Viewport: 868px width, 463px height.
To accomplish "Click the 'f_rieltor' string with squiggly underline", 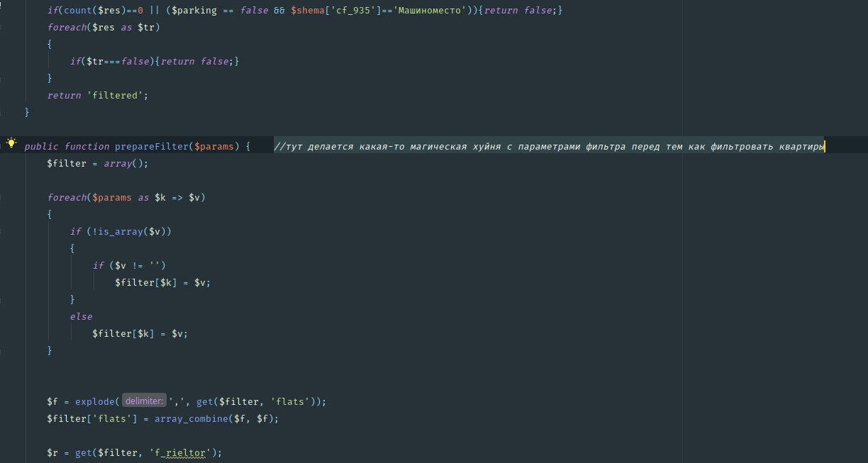I will (180, 453).
